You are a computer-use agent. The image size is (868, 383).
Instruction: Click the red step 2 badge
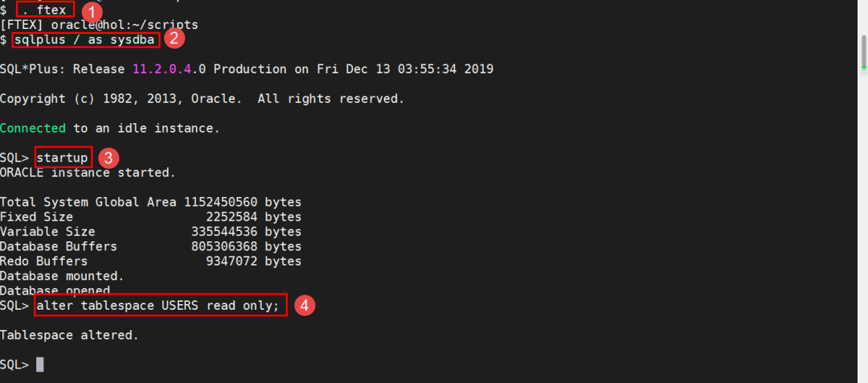(x=173, y=37)
